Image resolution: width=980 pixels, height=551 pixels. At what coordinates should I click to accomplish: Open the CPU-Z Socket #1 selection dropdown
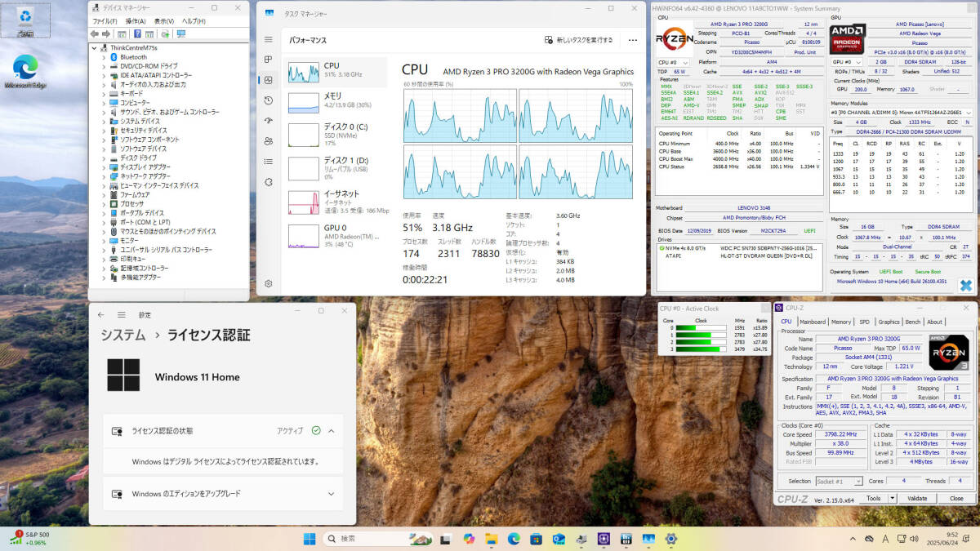(839, 482)
